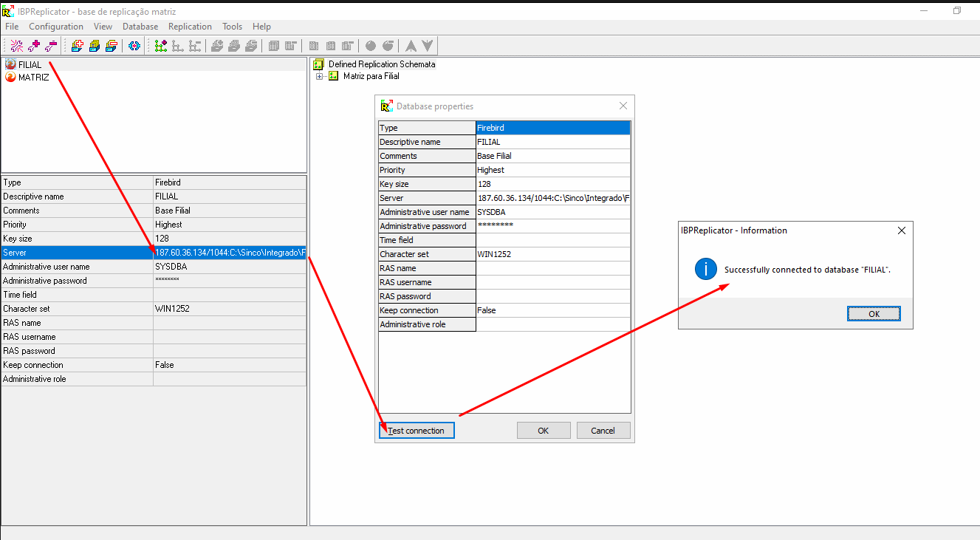Click the grey up arrow toolbar icon
The image size is (980, 540).
tap(411, 46)
